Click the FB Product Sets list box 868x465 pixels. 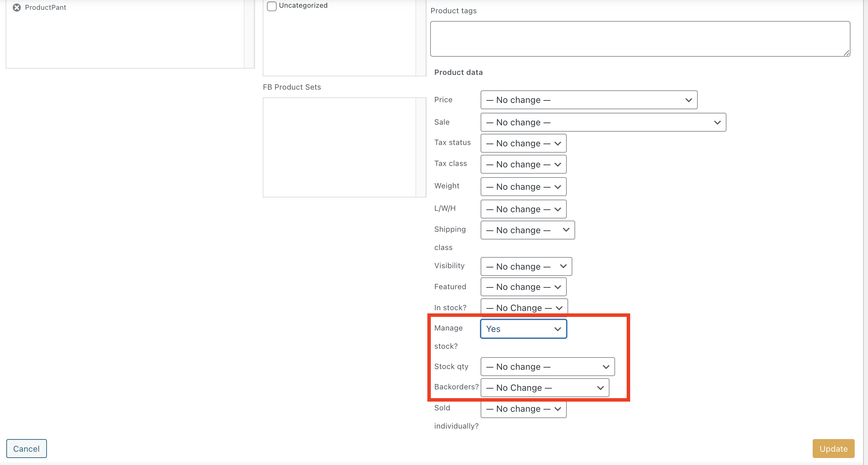click(344, 147)
